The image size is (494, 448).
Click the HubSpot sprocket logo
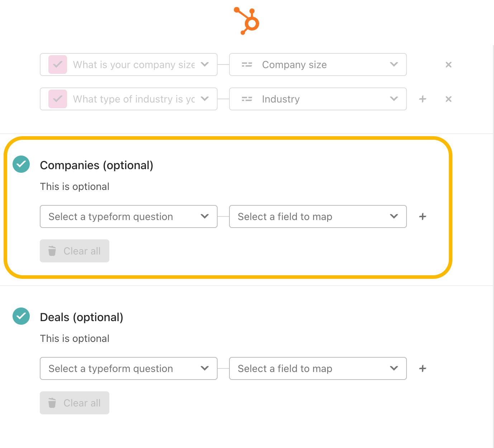click(247, 21)
